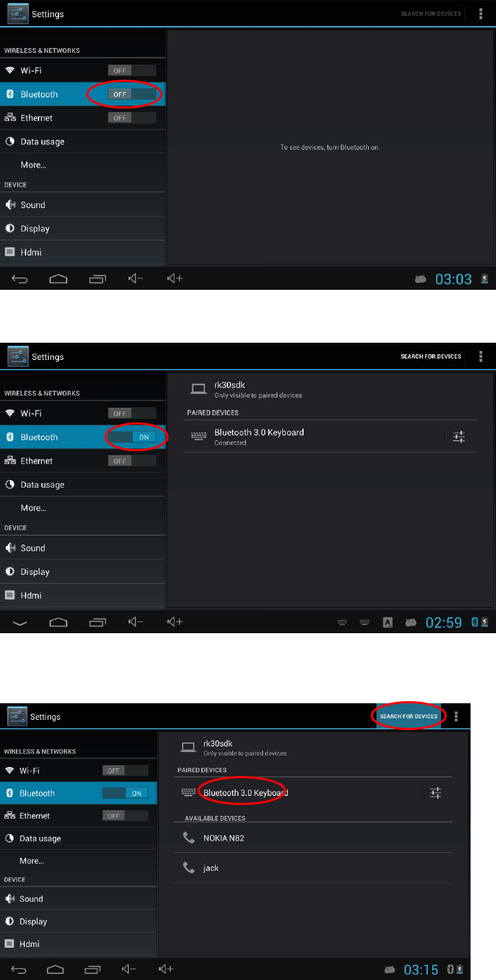This screenshot has height=980, width=496.
Task: Tap Volume up icon in the 03:15 bar
Action: pos(166,969)
